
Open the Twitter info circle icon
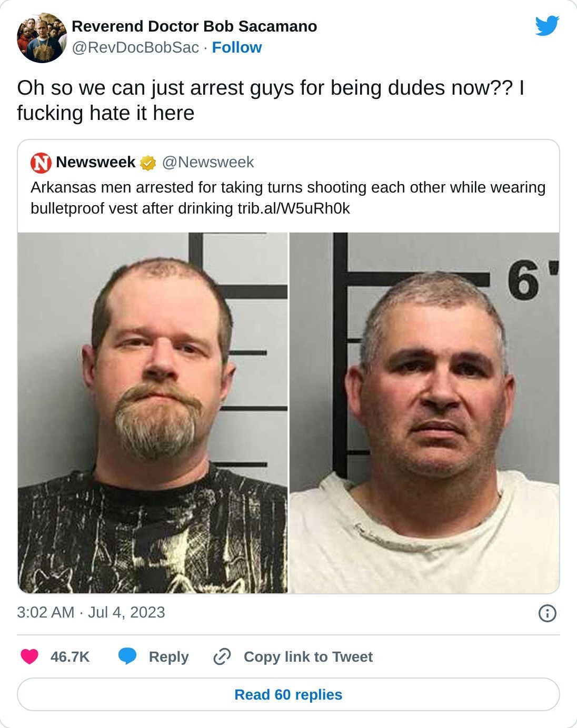(x=548, y=613)
